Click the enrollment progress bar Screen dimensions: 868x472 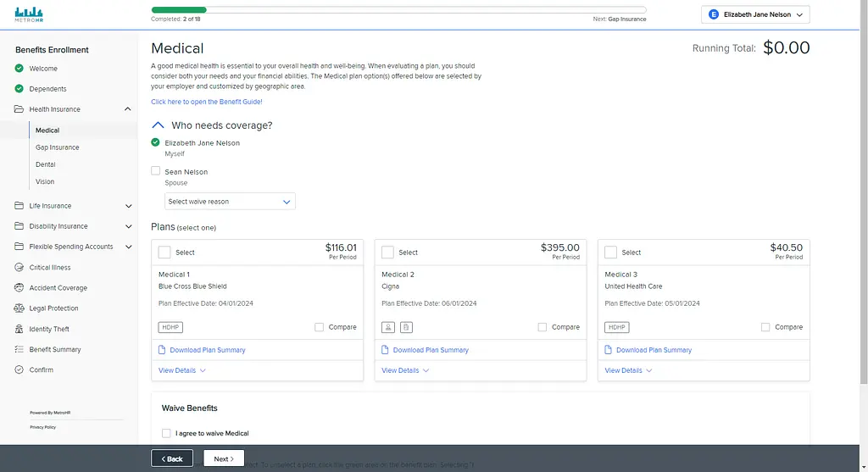coord(398,10)
